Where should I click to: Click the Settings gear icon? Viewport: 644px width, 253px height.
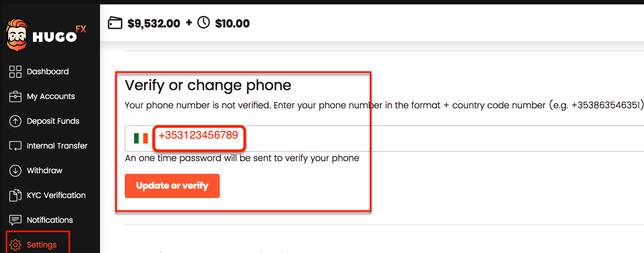click(15, 245)
